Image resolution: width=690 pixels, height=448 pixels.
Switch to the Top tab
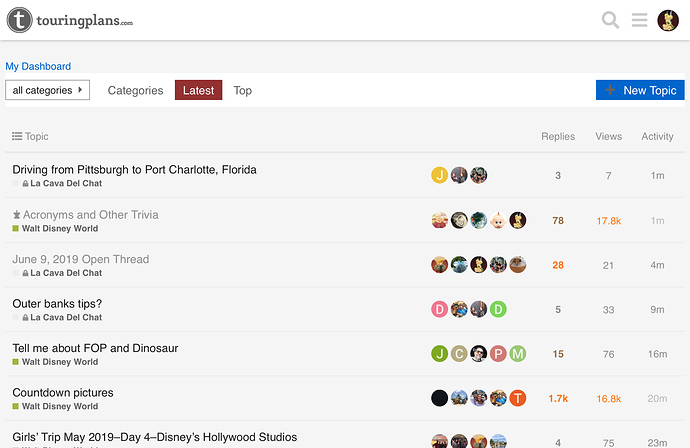click(242, 90)
